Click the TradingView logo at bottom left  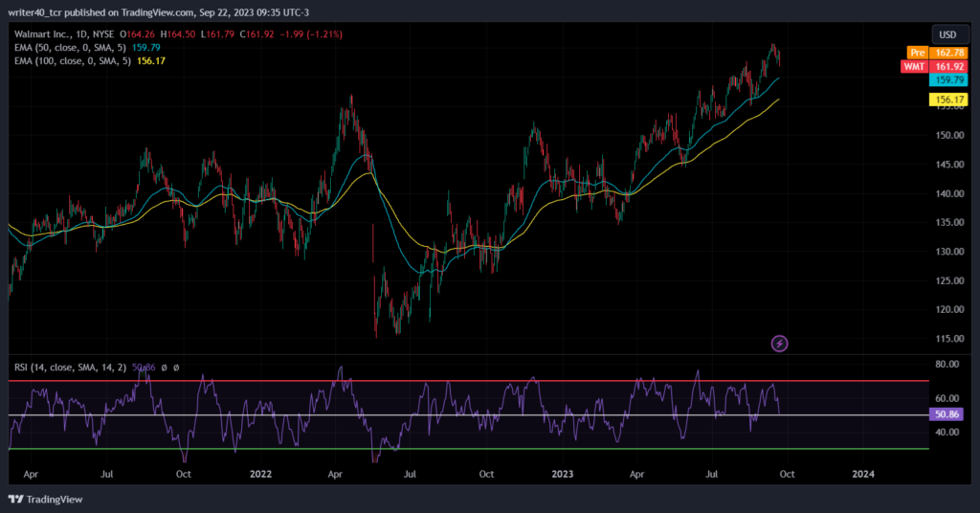pos(45,500)
